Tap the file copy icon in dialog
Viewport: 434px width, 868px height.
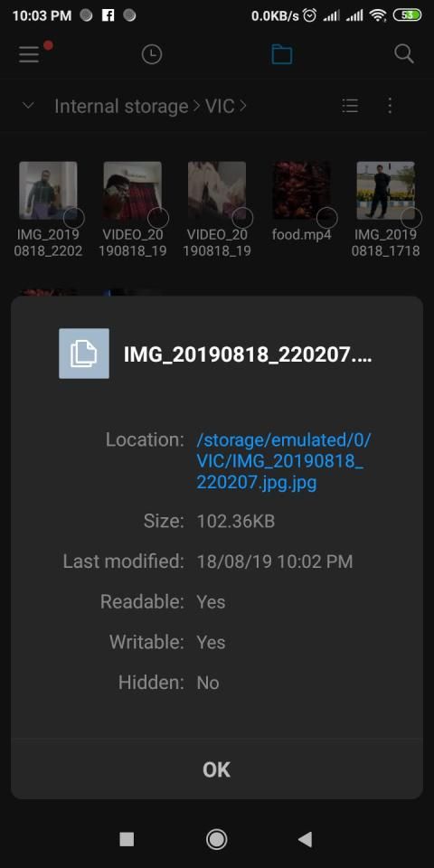(x=84, y=354)
